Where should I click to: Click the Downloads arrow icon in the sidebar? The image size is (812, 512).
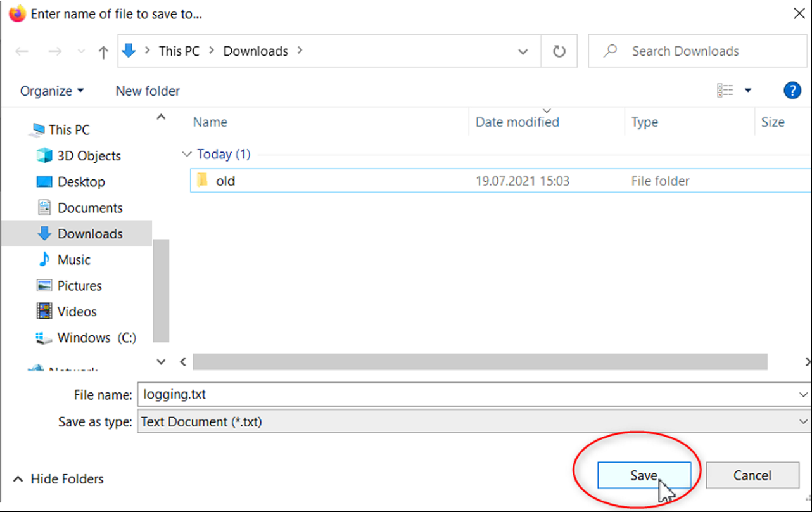coord(44,233)
